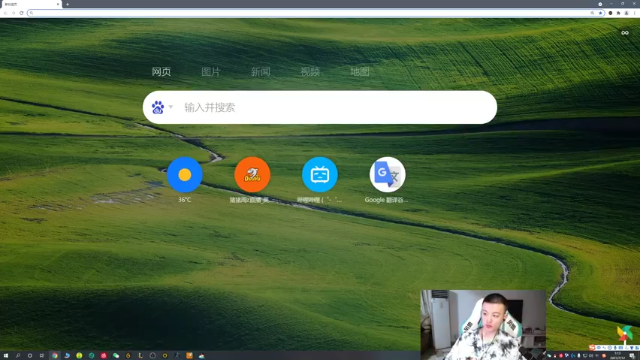
Task: Switch to the 视频 search tab
Action: (x=310, y=72)
